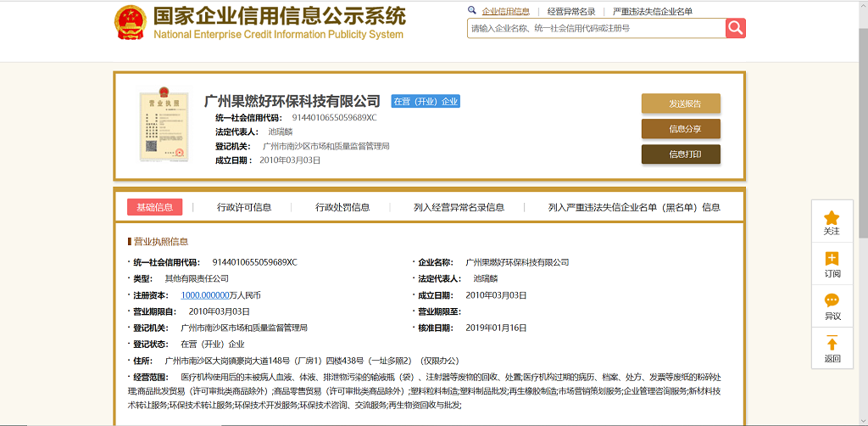Click the 关注 star icon

(832, 218)
